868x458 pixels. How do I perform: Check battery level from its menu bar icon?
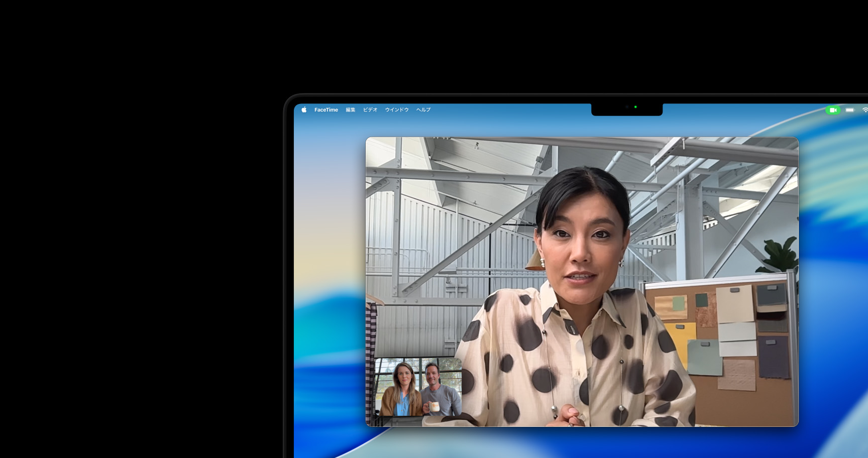pyautogui.click(x=849, y=109)
